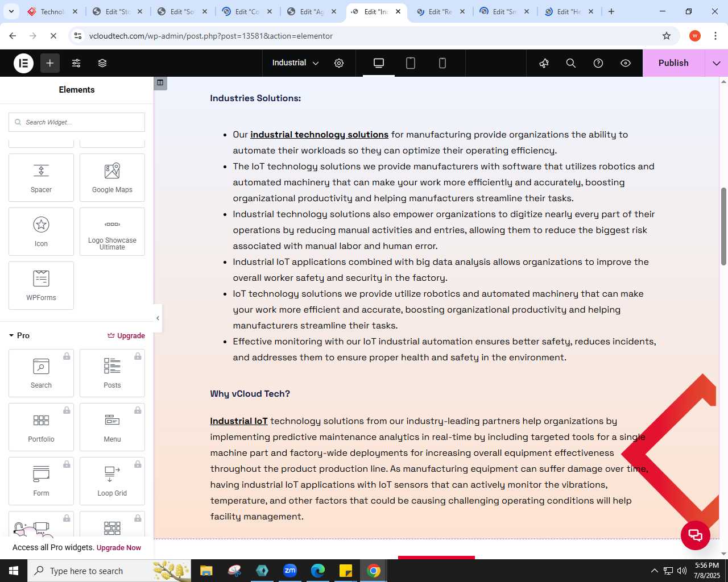This screenshot has width=728, height=582.
Task: Switch to desktop responsive view
Action: 379,63
